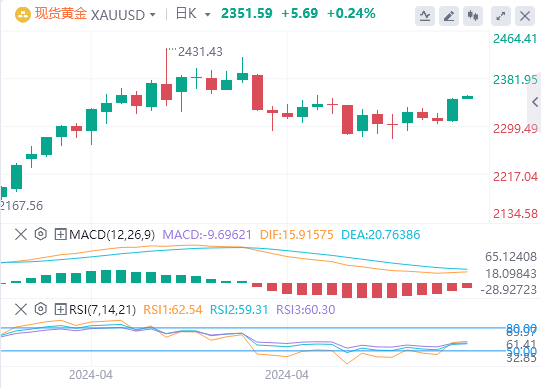Click the 2299.49 price axis label
This screenshot has width=541, height=388.
515,129
